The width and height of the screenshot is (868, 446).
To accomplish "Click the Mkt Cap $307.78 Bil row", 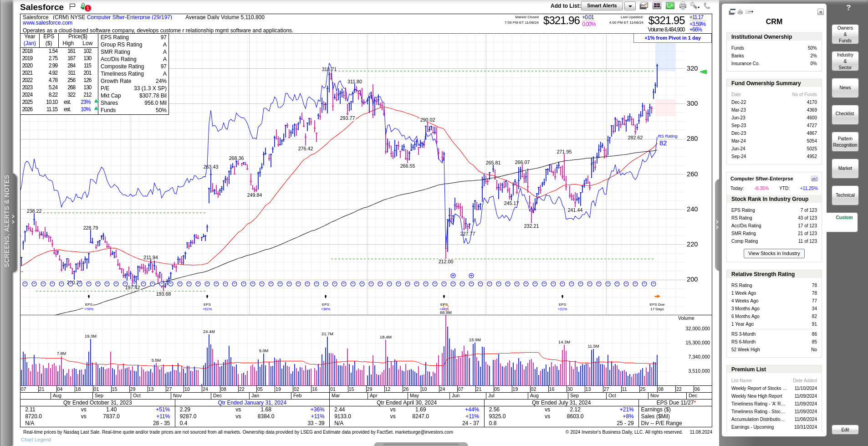I will coord(133,96).
